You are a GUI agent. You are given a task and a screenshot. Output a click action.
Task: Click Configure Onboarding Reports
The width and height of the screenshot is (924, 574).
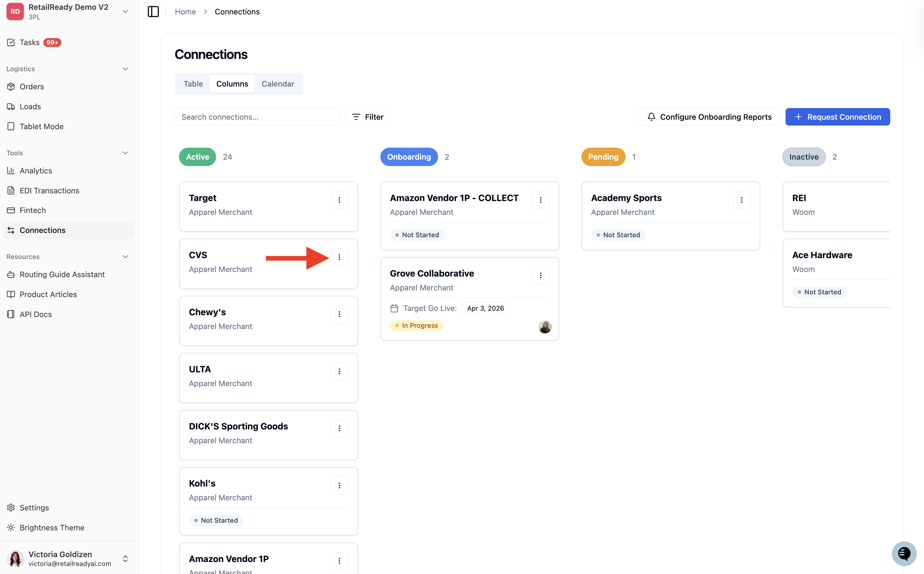(709, 117)
